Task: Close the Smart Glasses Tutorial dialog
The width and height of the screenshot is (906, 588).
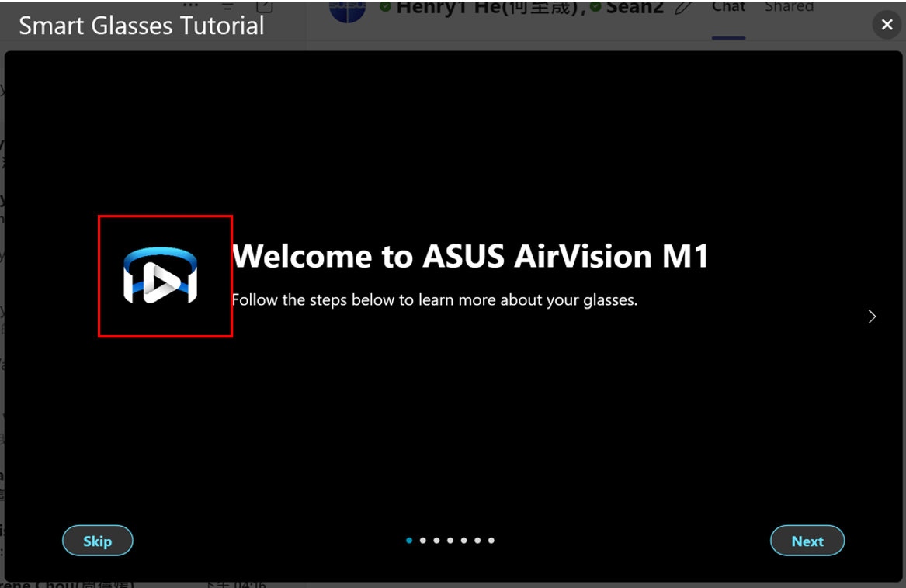Action: [887, 24]
